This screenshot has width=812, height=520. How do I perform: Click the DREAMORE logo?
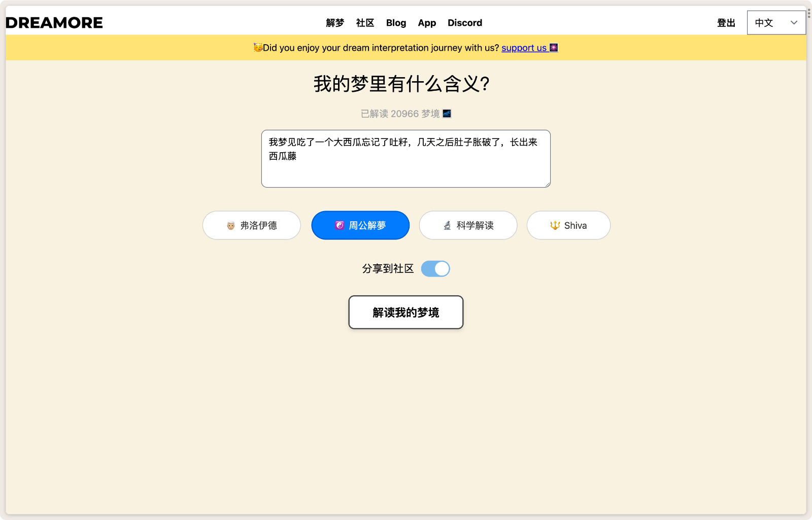(54, 23)
